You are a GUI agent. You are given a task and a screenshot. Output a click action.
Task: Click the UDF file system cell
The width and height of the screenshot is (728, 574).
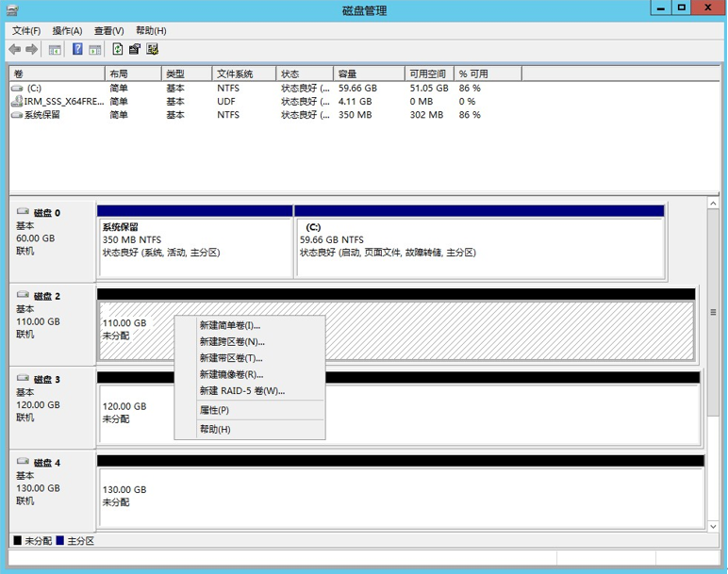point(226,101)
